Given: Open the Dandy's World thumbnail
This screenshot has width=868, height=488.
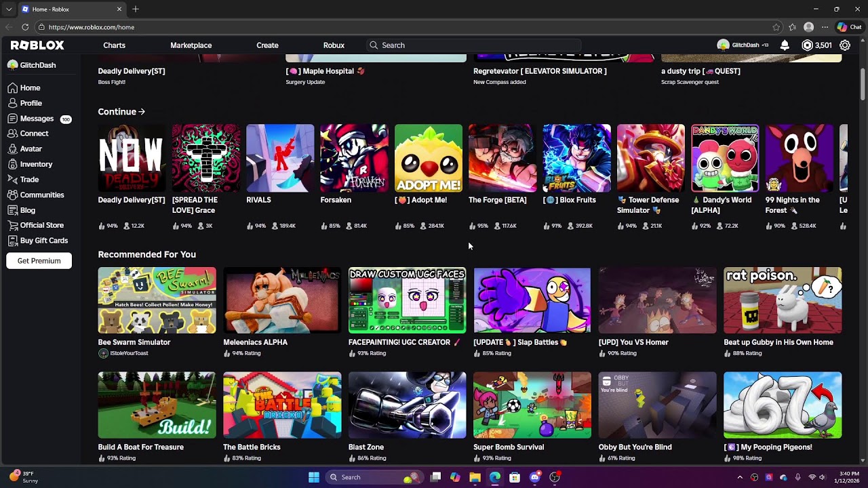Looking at the screenshot, I should [x=725, y=158].
